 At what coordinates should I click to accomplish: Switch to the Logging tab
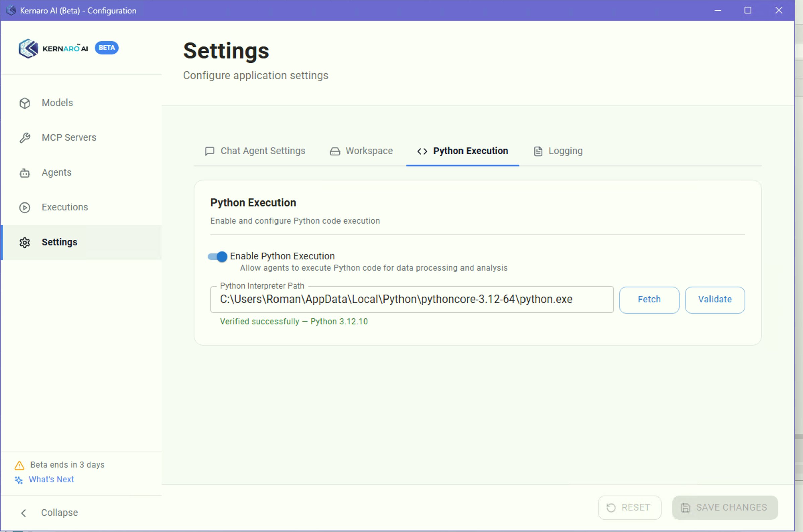tap(558, 151)
